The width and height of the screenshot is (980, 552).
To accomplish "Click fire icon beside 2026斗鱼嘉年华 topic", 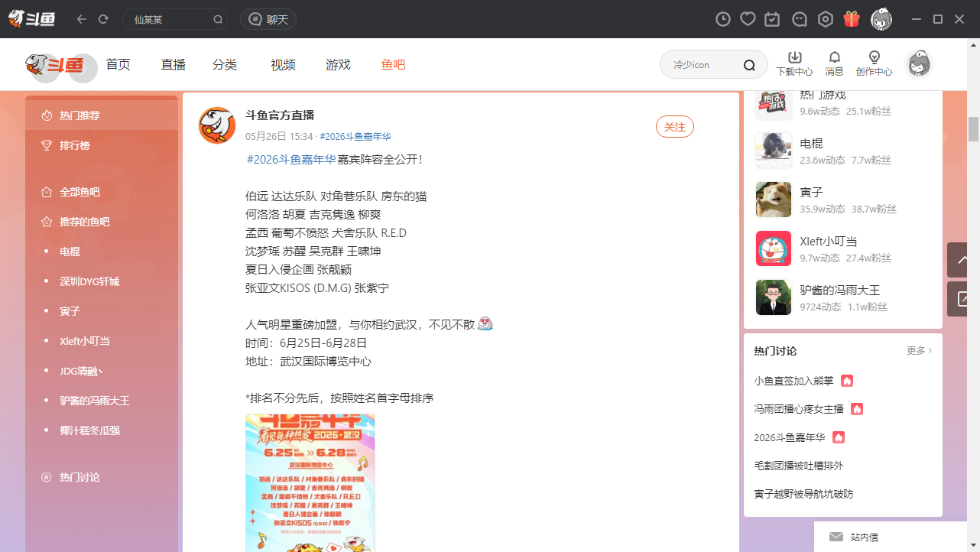I will point(839,437).
